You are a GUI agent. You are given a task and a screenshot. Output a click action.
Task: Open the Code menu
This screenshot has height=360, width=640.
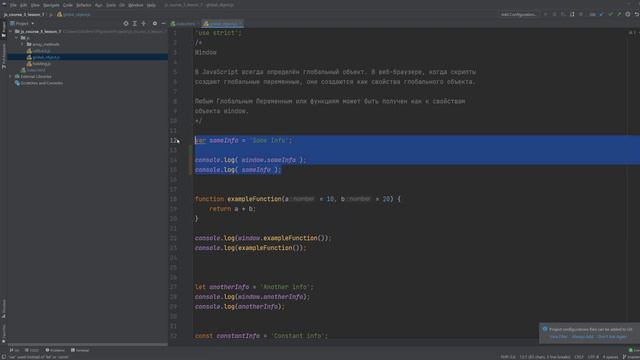tap(68, 5)
